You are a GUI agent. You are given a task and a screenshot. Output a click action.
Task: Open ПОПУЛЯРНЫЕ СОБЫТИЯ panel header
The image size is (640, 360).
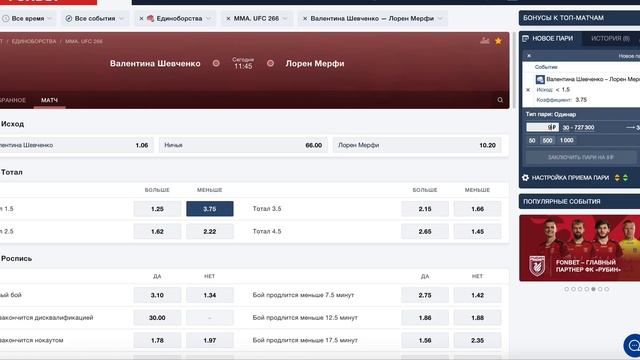coord(580,202)
